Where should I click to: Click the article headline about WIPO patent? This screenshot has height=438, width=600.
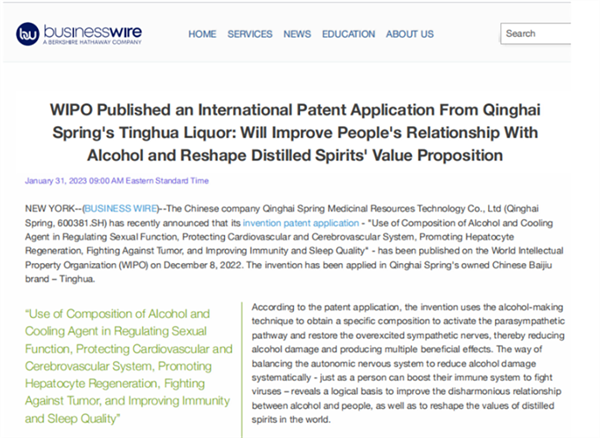pyautogui.click(x=295, y=132)
